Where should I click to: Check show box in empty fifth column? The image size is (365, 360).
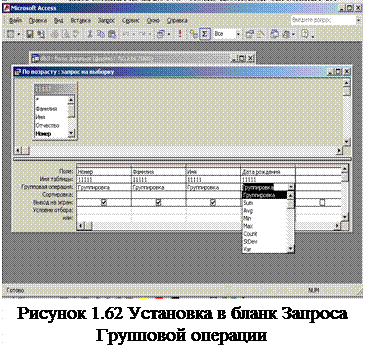pos(322,202)
